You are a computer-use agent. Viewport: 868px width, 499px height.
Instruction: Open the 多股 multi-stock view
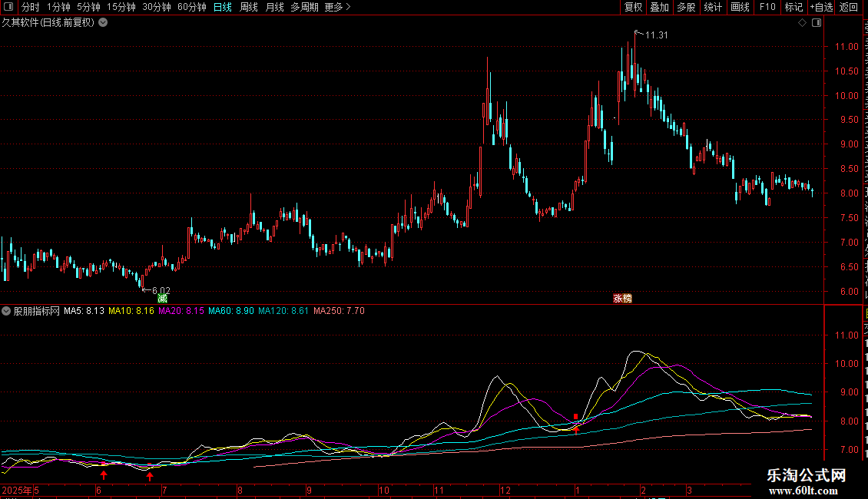pos(687,7)
